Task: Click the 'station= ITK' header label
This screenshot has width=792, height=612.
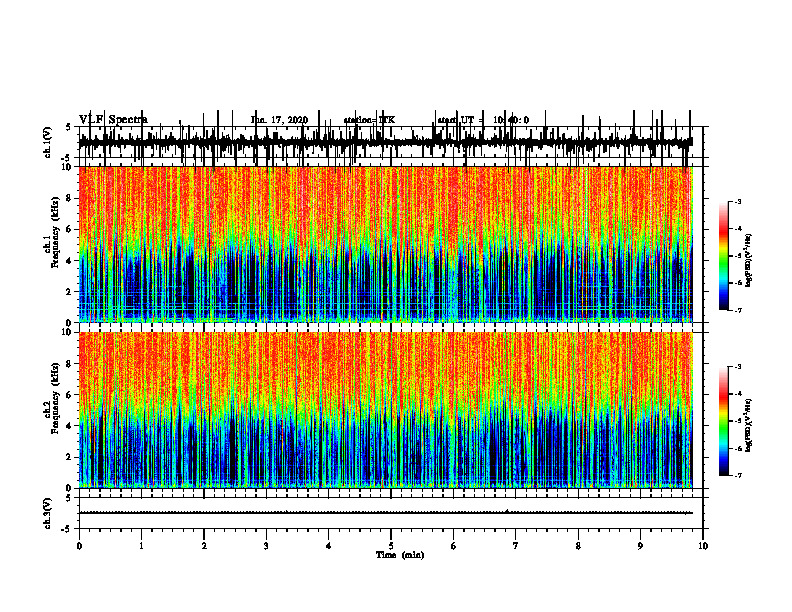Action: tap(369, 120)
